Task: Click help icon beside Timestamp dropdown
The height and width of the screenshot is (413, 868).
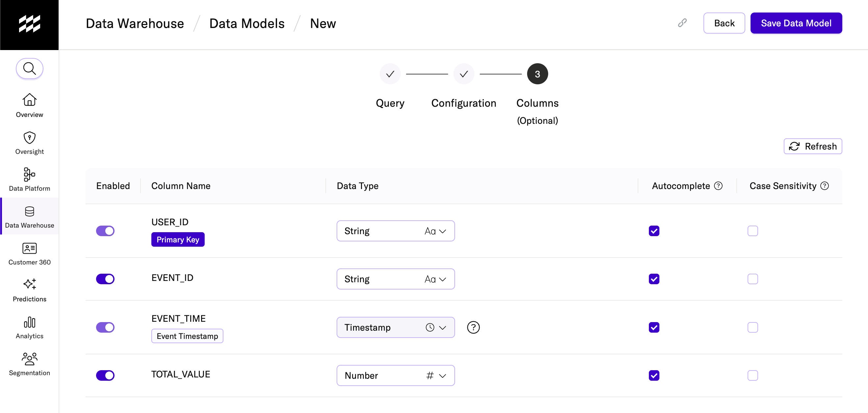Action: click(x=473, y=327)
